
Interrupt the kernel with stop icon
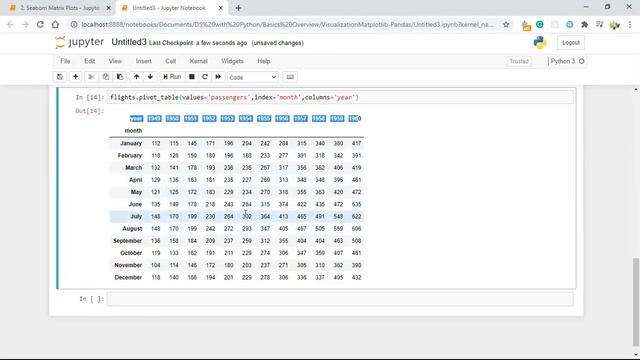191,77
